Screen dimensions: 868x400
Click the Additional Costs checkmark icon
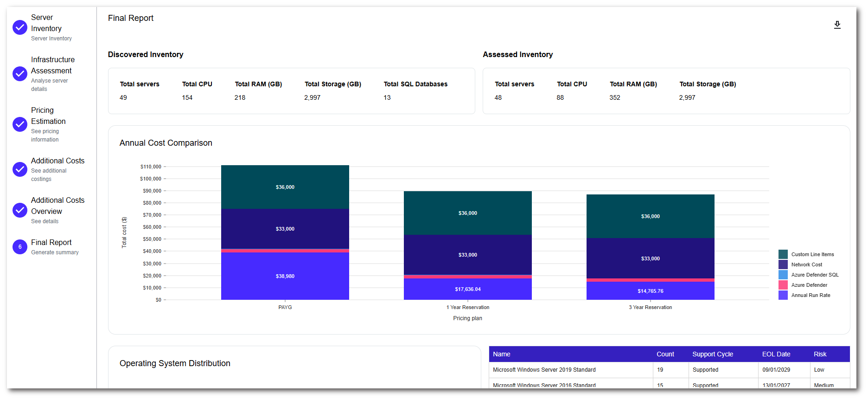tap(20, 169)
